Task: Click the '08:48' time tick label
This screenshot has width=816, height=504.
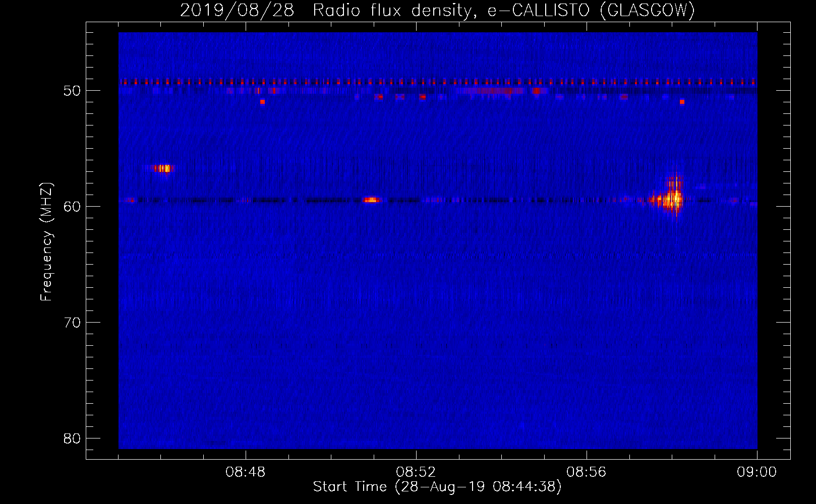Action: (x=246, y=472)
